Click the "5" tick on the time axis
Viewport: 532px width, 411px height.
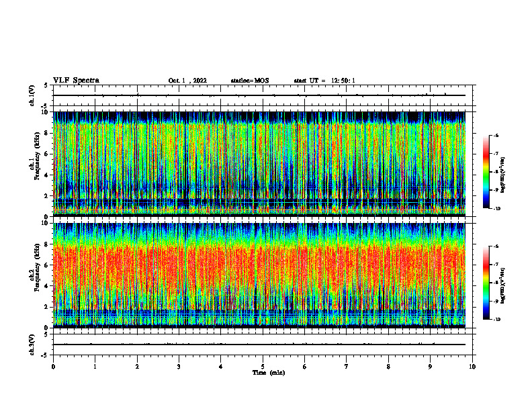(263, 367)
